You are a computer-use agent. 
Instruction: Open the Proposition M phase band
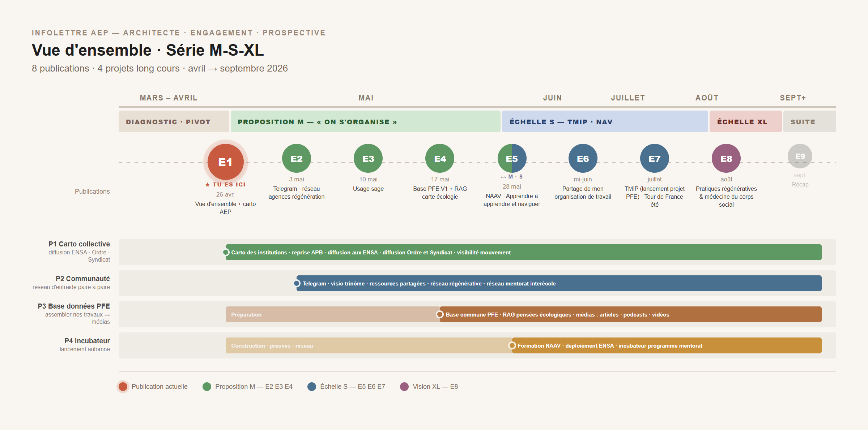pyautogui.click(x=365, y=122)
